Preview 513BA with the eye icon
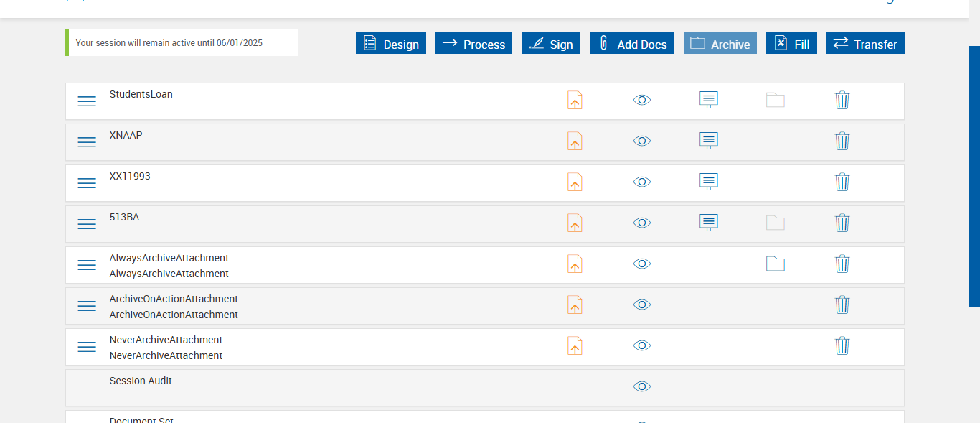 642,223
